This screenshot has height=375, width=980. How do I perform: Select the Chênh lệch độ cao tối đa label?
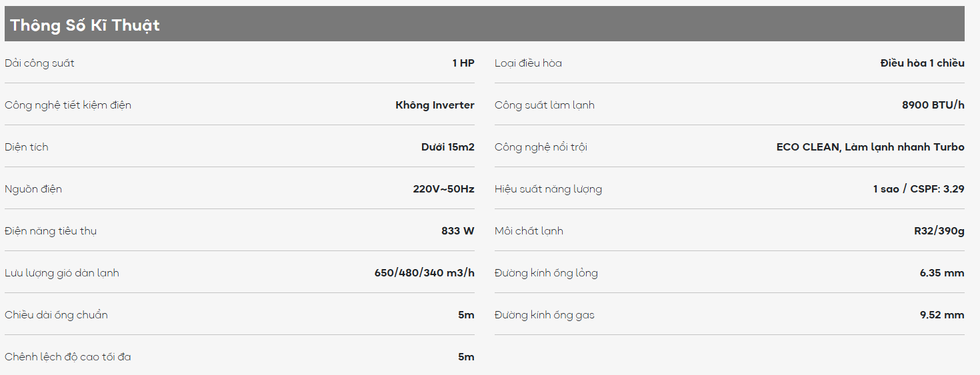(x=68, y=357)
